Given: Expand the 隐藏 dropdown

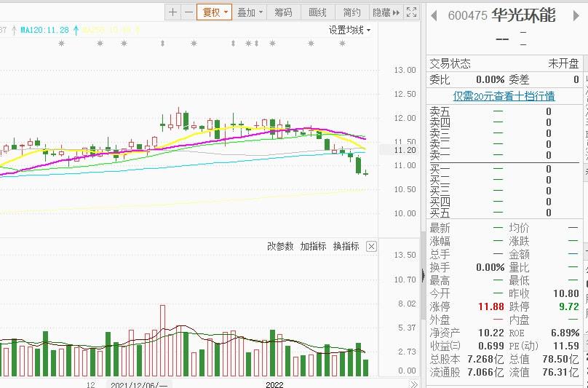Looking at the screenshot, I should click(x=386, y=12).
